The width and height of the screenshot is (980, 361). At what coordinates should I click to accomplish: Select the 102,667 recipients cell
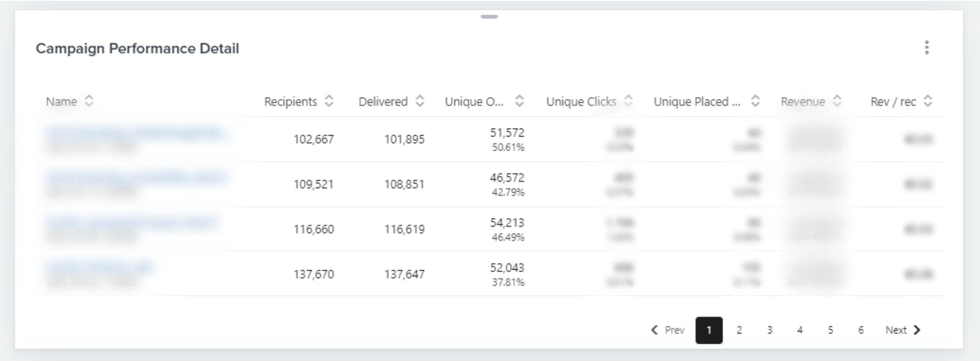pyautogui.click(x=314, y=139)
